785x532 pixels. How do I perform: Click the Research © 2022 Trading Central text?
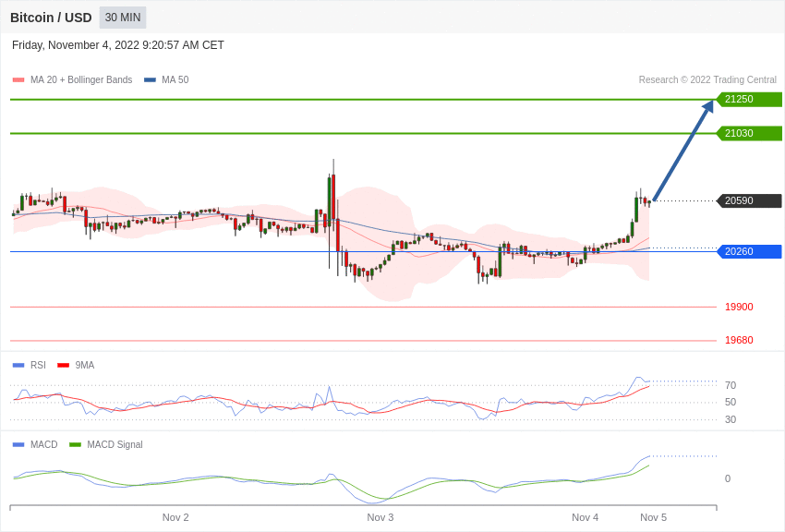click(707, 79)
